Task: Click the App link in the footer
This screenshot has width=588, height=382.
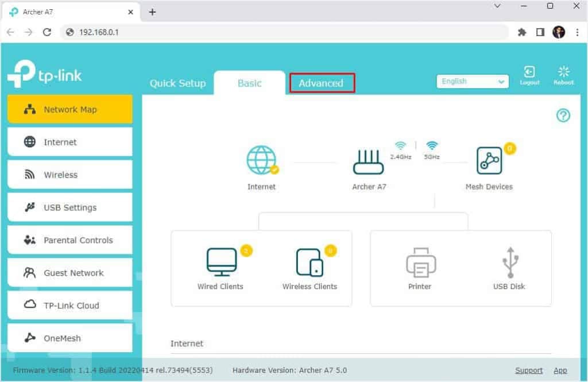Action: click(560, 370)
